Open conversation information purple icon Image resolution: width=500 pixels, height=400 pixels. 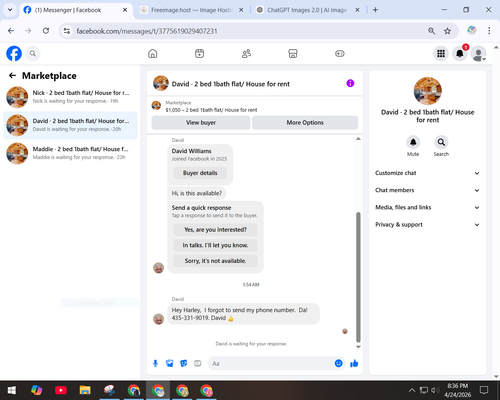(350, 83)
